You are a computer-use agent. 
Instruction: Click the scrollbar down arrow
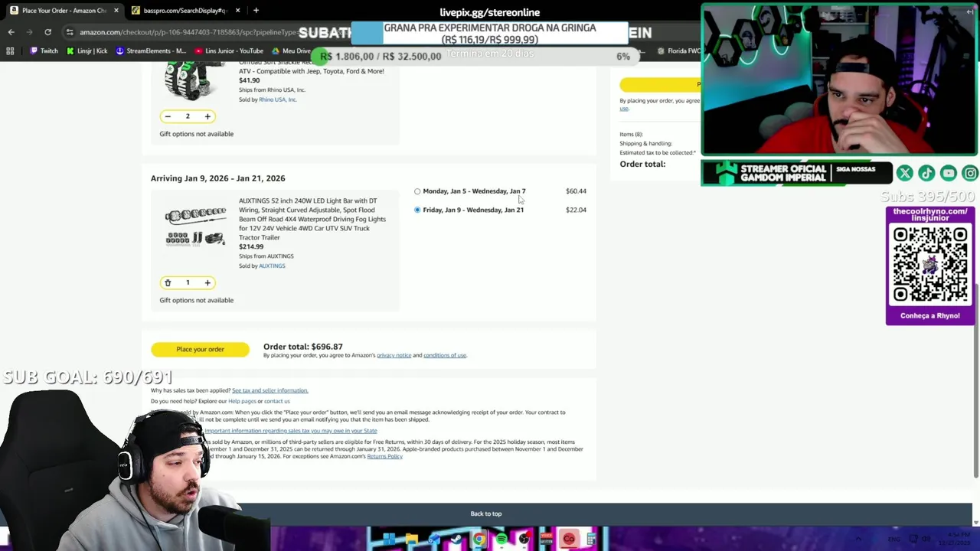pyautogui.click(x=975, y=523)
